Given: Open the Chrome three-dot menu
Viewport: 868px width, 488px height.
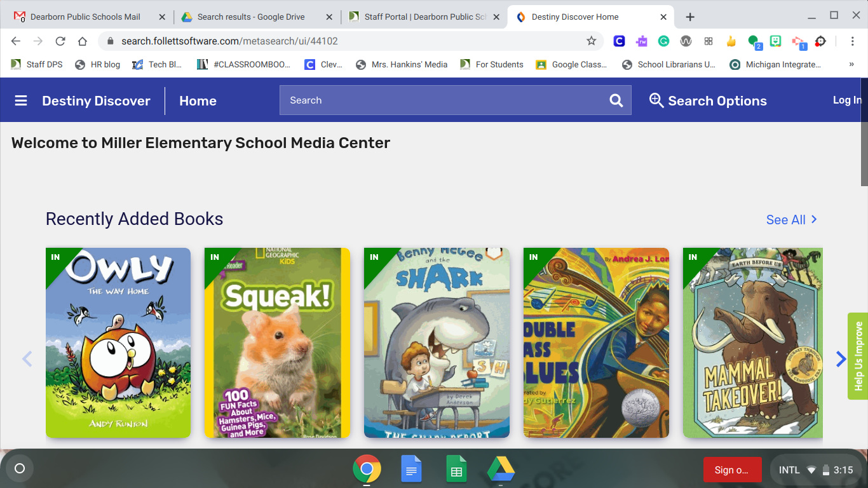Looking at the screenshot, I should point(853,41).
